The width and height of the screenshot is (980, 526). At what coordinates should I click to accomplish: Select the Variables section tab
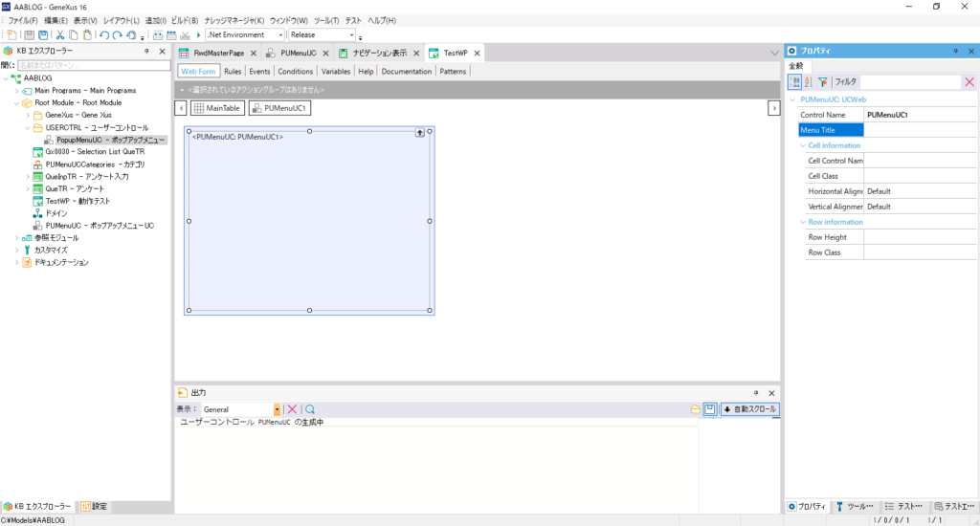pos(336,71)
